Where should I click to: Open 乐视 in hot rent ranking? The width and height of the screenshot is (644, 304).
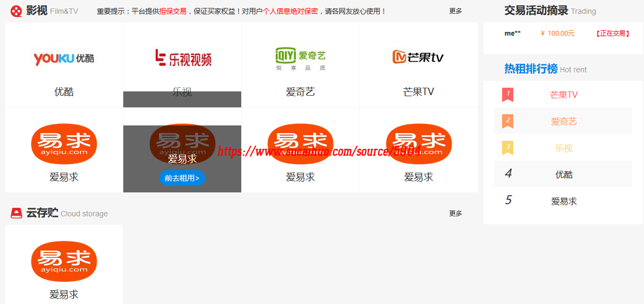[564, 148]
